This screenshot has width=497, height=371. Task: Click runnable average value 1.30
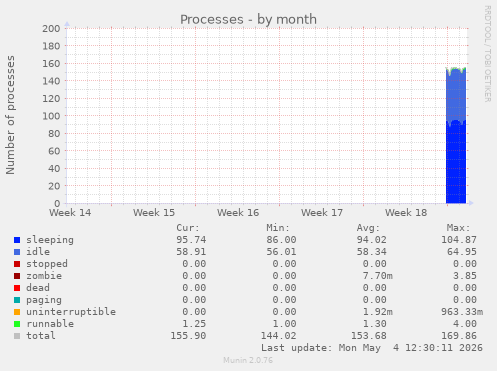coord(374,324)
